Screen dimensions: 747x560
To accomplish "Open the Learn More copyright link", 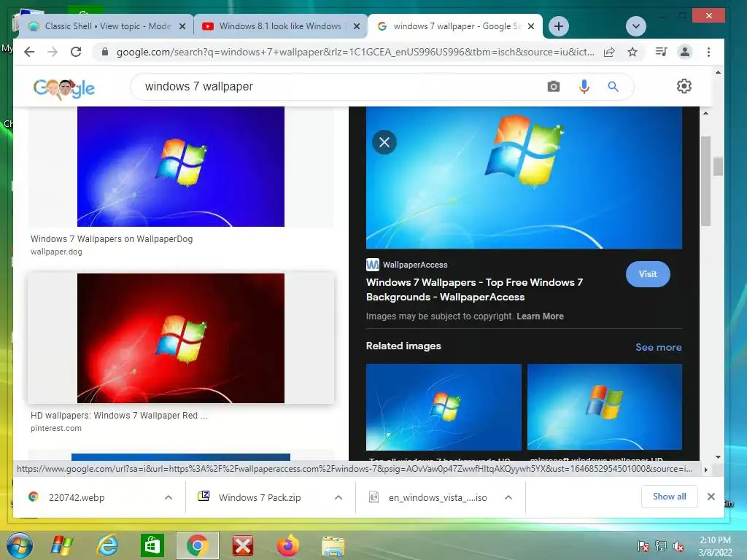I will pyautogui.click(x=540, y=316).
